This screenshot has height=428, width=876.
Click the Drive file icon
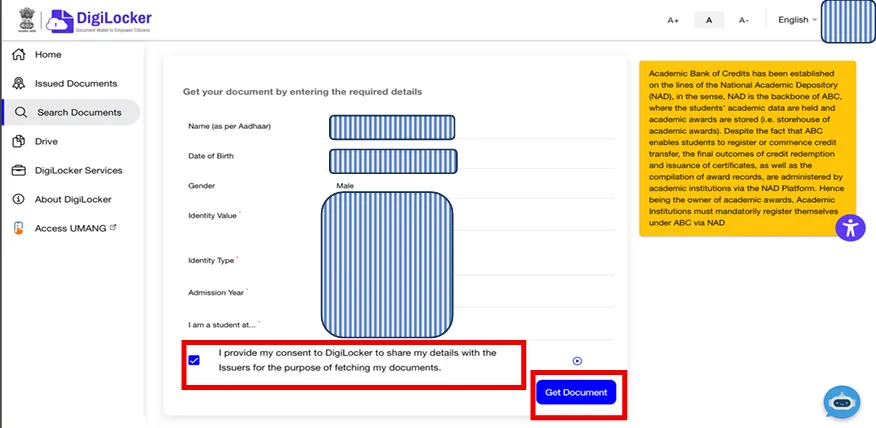18,142
